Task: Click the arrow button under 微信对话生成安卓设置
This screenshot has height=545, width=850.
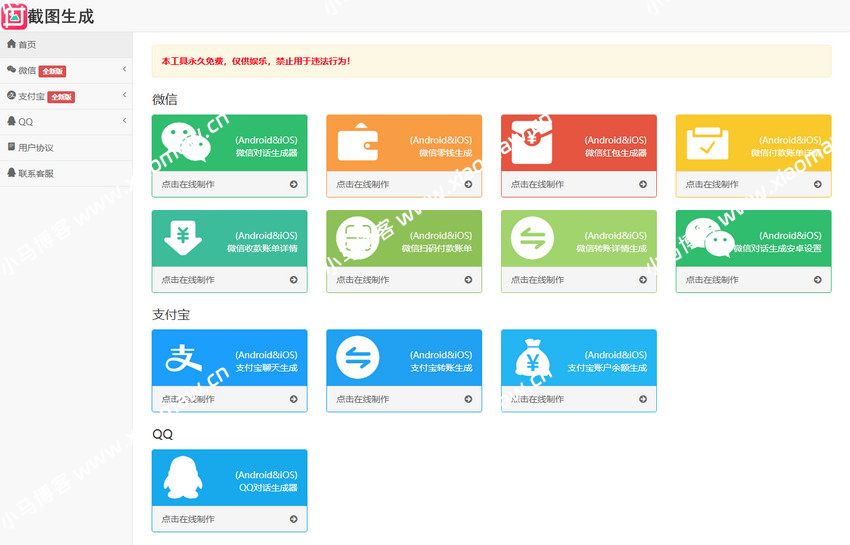Action: 817,280
